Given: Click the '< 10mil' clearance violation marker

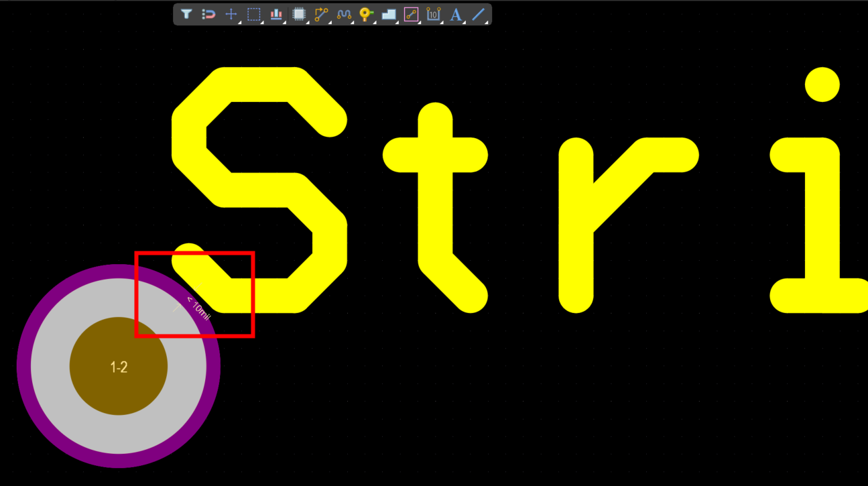Looking at the screenshot, I should click(198, 307).
